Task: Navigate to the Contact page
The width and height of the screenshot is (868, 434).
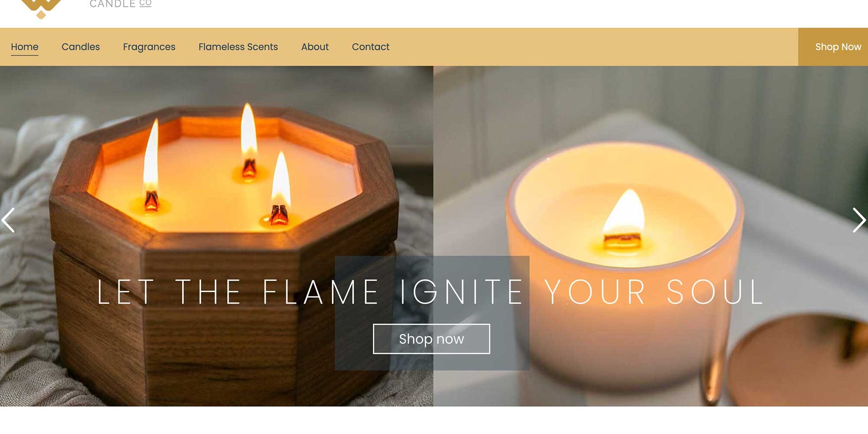Action: [x=371, y=47]
